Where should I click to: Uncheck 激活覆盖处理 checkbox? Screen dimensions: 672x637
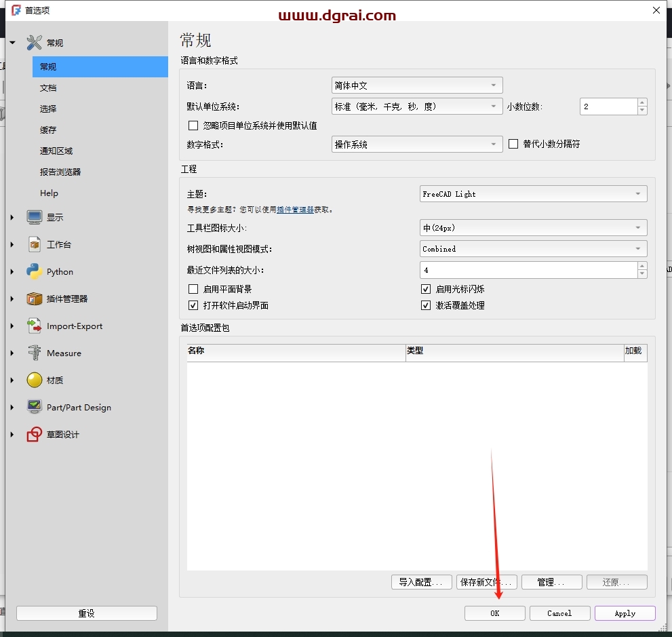pos(426,305)
